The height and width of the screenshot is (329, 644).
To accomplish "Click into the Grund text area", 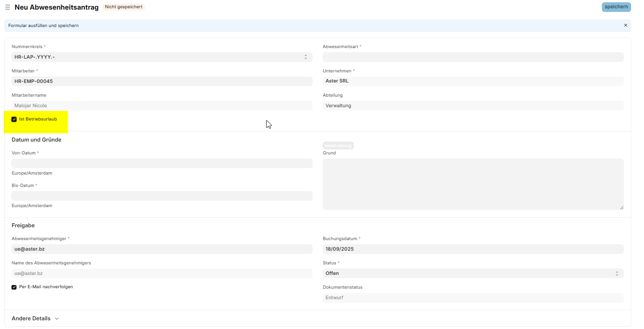I will pos(473,184).
